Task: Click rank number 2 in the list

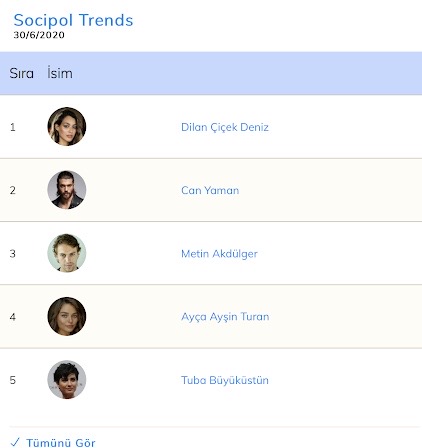Action: (x=13, y=190)
